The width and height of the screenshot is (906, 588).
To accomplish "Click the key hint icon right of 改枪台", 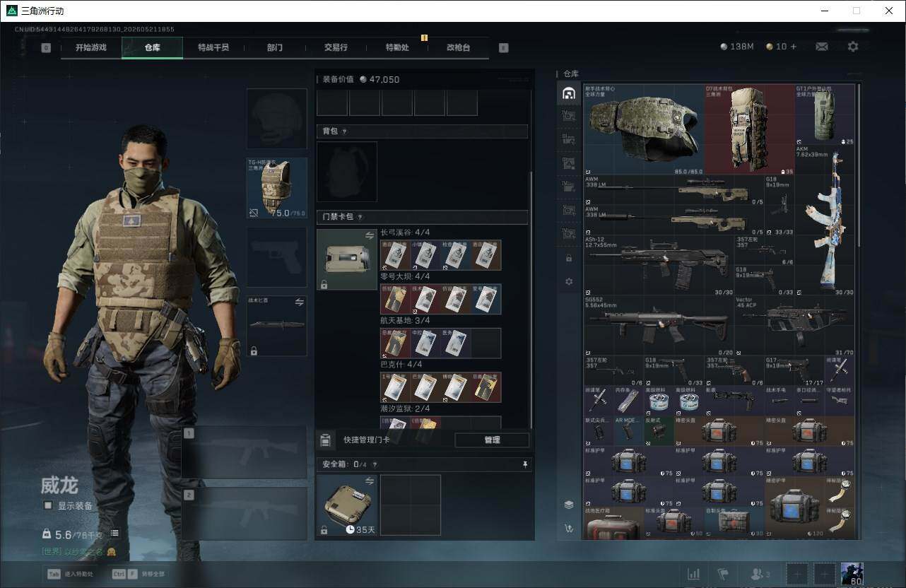I will pos(503,48).
